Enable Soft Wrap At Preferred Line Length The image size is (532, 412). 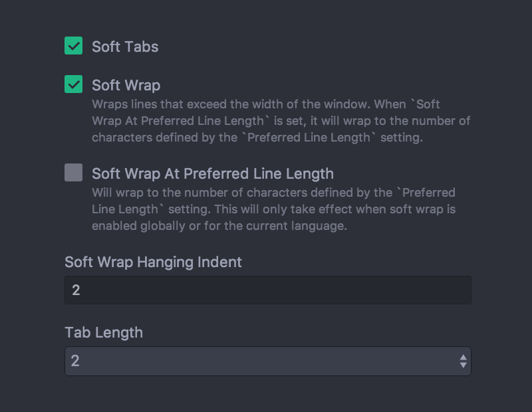click(x=73, y=172)
